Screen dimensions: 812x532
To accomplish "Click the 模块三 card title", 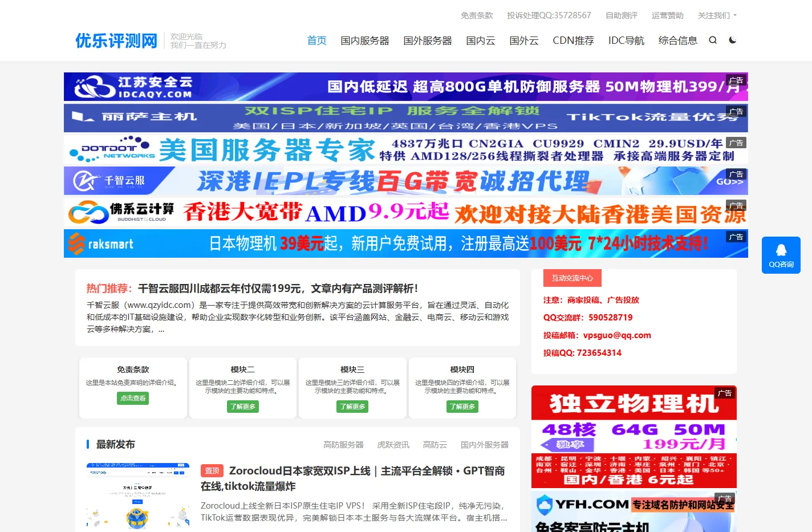I will [352, 369].
